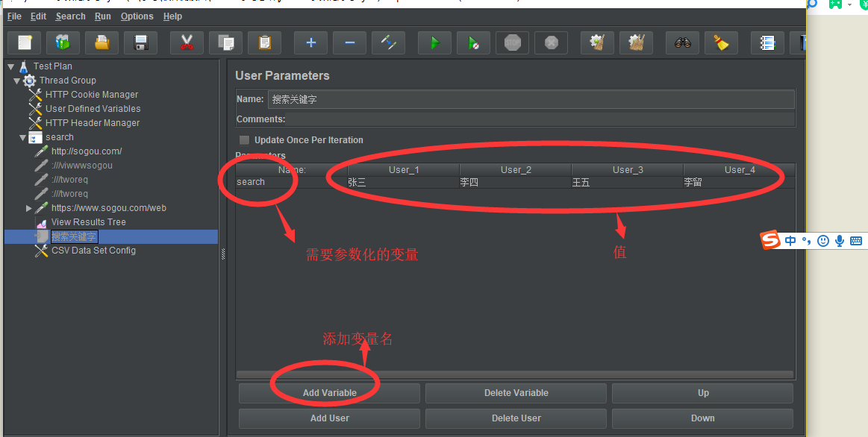Click the tree panel divider collapse handle

[223, 254]
